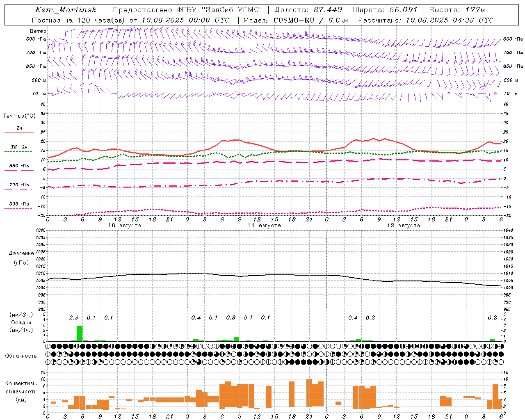Viewport: 525px width, 420px height.
Task: Click the Широта: 56.091 latitude value
Action: pos(385,10)
